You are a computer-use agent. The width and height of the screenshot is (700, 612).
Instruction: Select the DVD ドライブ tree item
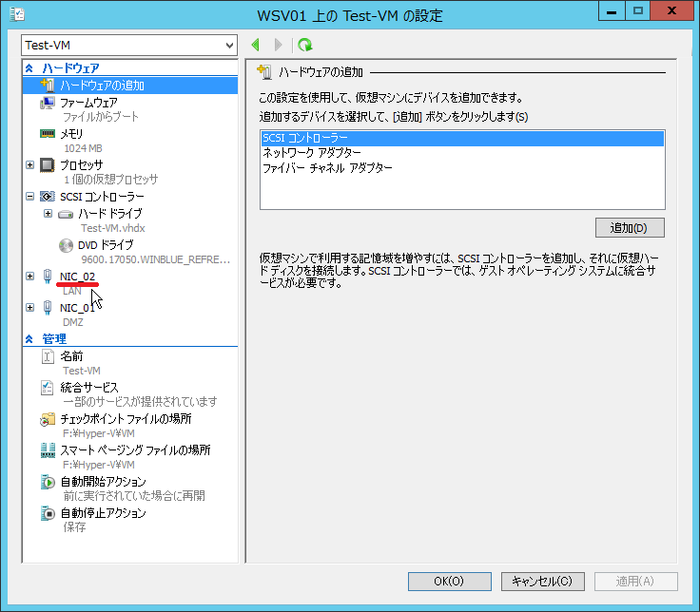click(106, 245)
